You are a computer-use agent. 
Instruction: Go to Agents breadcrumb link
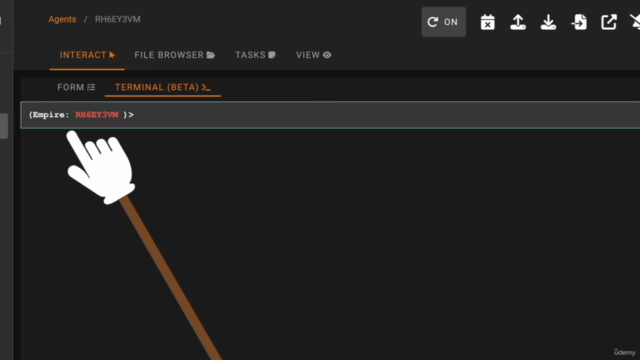pos(62,19)
